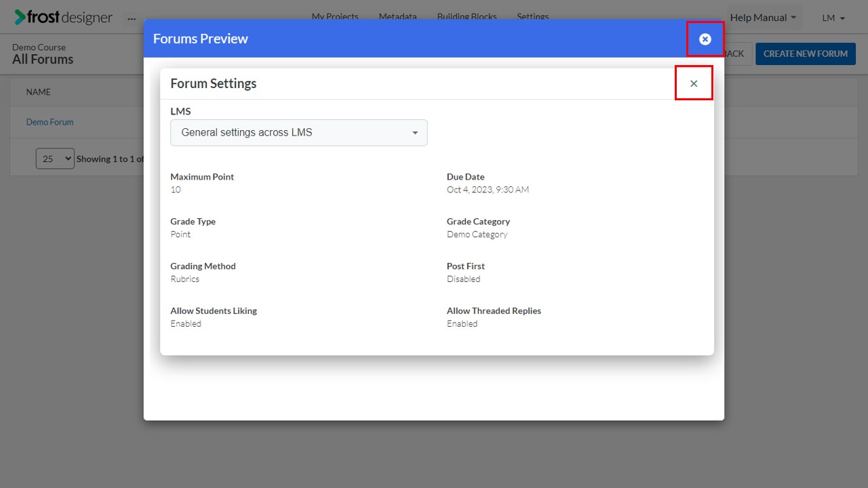Open the Settings menu item
The width and height of the screenshot is (868, 488).
532,16
